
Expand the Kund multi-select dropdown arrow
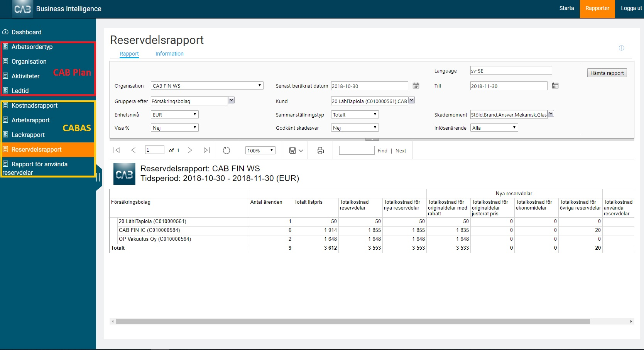coord(411,100)
